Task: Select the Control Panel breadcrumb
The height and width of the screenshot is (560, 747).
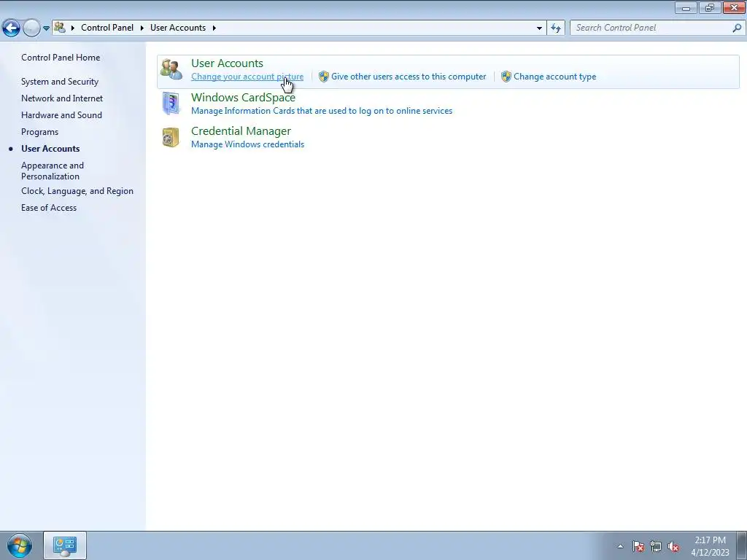Action: [107, 28]
